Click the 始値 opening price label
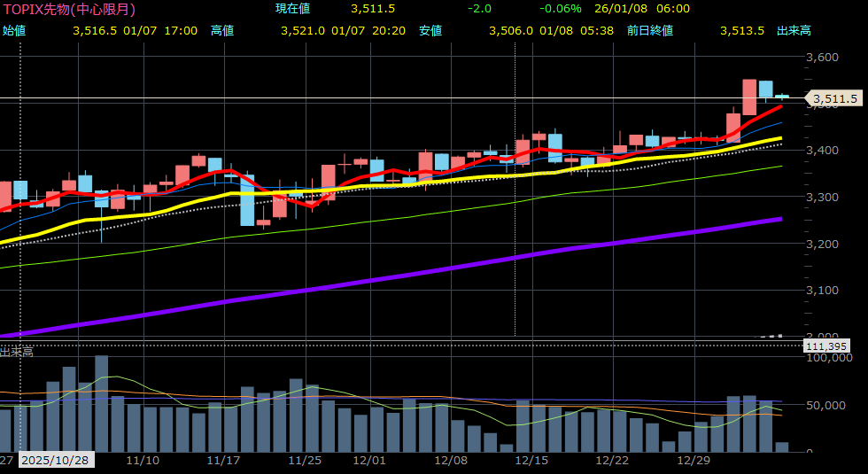This screenshot has width=868, height=474. click(x=14, y=30)
